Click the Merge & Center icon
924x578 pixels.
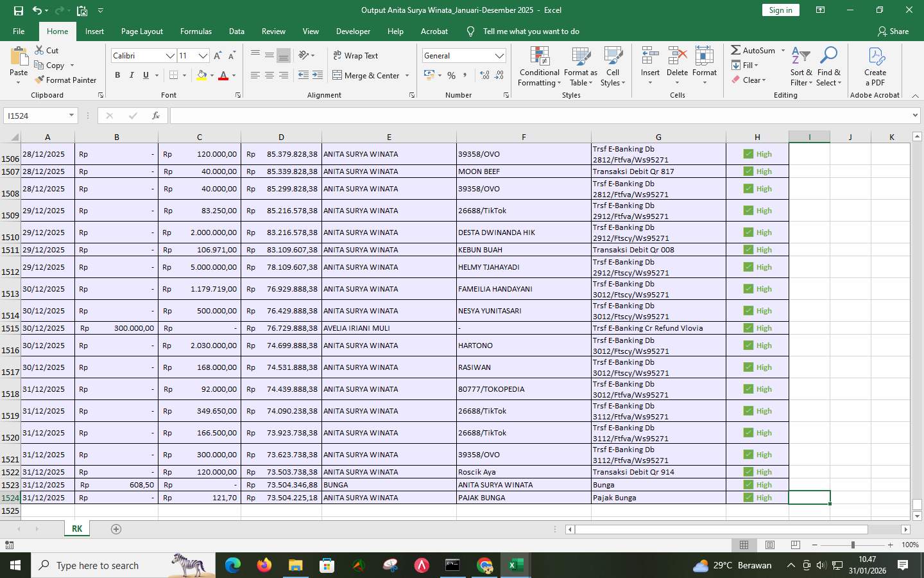(x=337, y=75)
